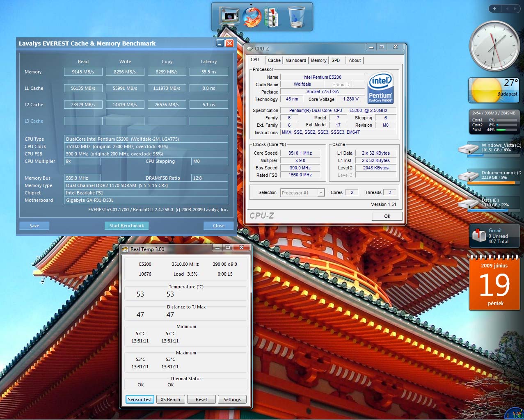The width and height of the screenshot is (524, 420).
Task: Click the sidebar next page arrow
Action: pos(515,8)
